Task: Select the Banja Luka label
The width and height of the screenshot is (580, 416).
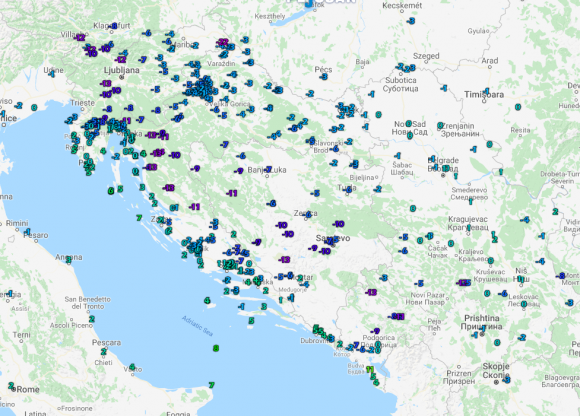Action: (x=267, y=170)
